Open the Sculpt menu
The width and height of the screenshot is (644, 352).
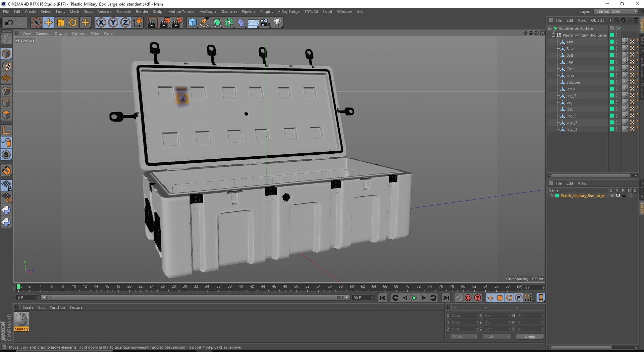click(158, 11)
